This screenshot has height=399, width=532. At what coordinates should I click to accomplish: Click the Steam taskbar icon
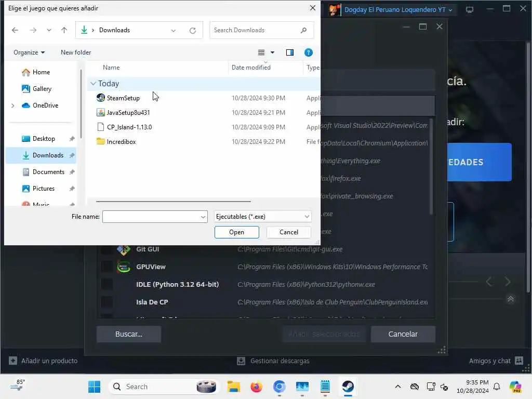(348, 387)
